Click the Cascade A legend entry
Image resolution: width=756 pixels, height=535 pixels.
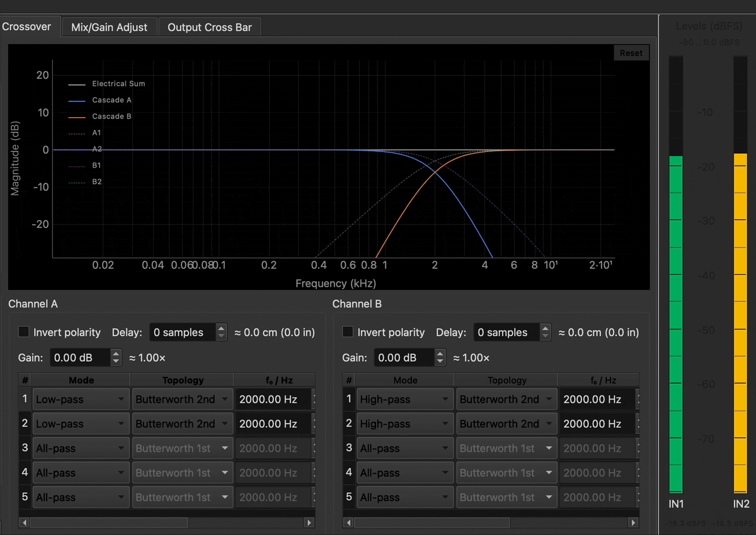point(111,100)
